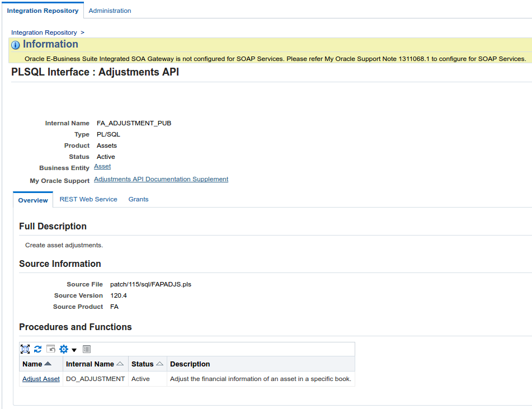
Task: Click the FAPADJS.pls source file text
Action: pyautogui.click(x=151, y=284)
